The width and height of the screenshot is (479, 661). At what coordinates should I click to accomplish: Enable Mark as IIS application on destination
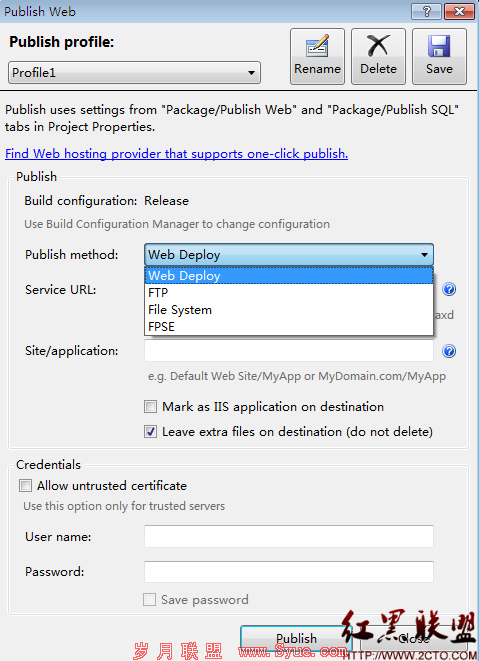coord(151,406)
